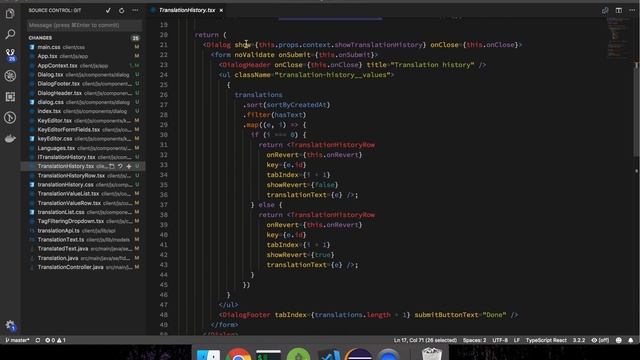Open DialogFooter.tsx in changes list
Screen dimensions: 640x360
click(x=84, y=84)
